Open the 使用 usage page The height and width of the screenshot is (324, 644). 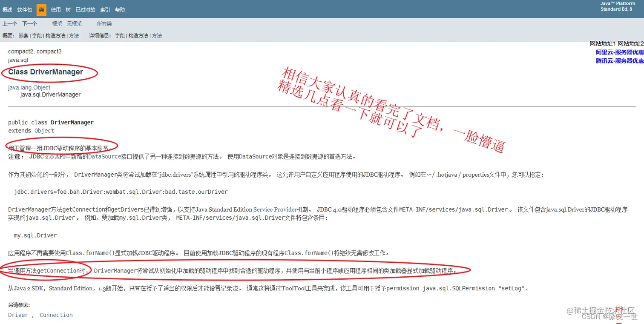[56, 10]
